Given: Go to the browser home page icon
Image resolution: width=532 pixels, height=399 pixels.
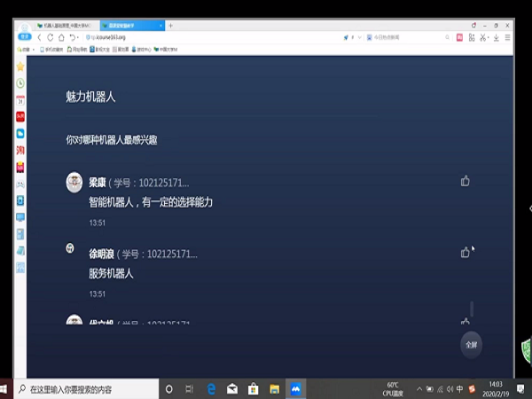Looking at the screenshot, I should (x=61, y=37).
